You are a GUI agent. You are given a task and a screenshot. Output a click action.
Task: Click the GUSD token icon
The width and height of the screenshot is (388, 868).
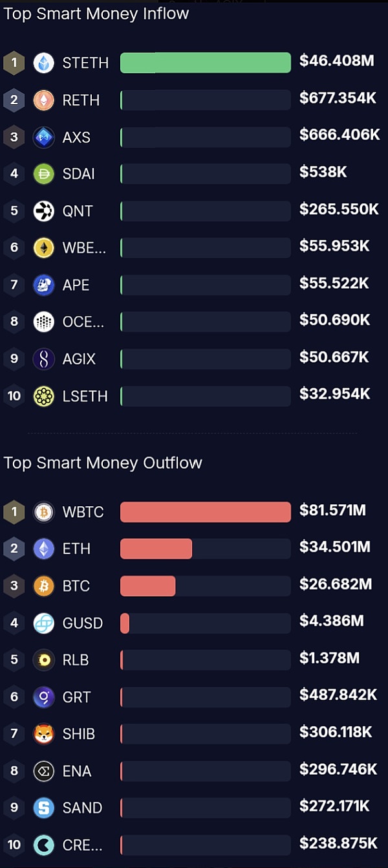pos(44,623)
